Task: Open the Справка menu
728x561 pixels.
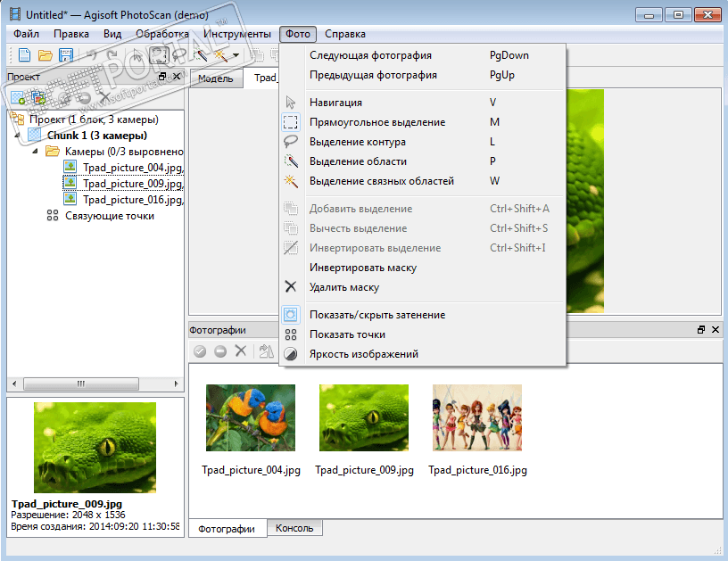Action: tap(345, 34)
